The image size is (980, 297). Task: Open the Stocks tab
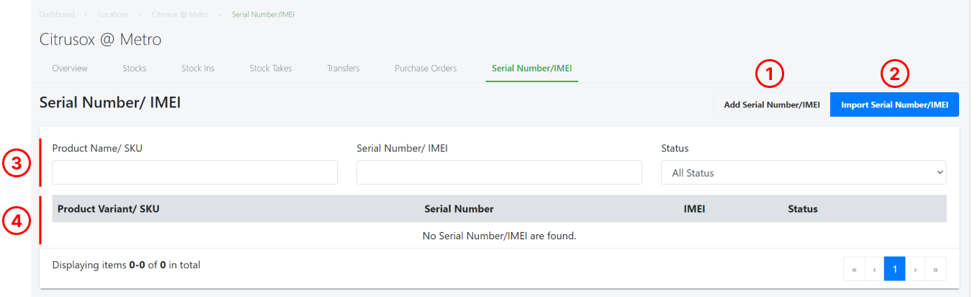point(135,68)
